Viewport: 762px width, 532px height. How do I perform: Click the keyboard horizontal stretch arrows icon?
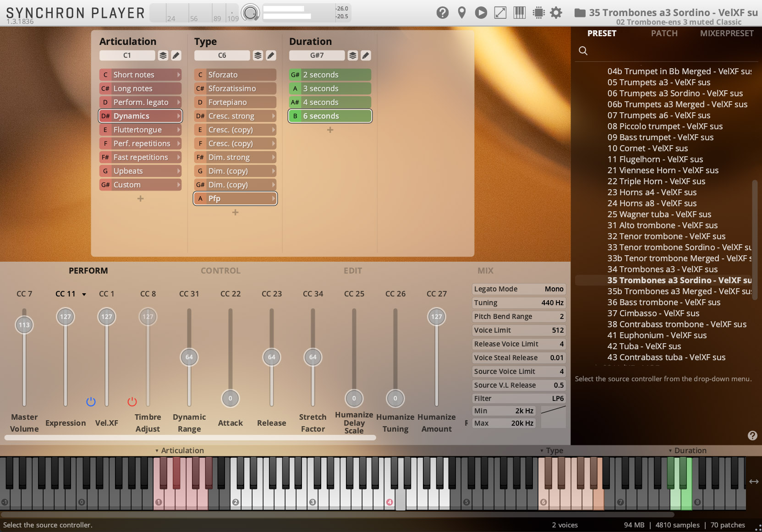point(754,482)
